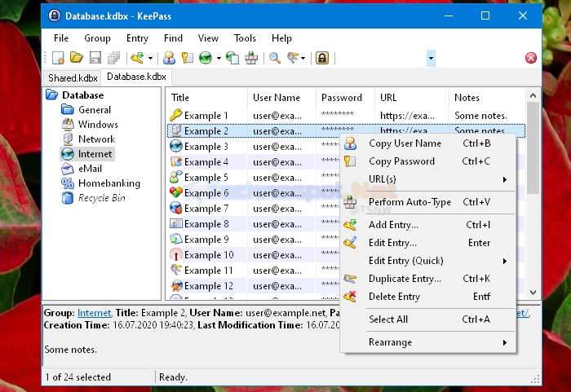571x392 pixels.
Task: Expand the URL(s) submenu
Action: click(428, 179)
